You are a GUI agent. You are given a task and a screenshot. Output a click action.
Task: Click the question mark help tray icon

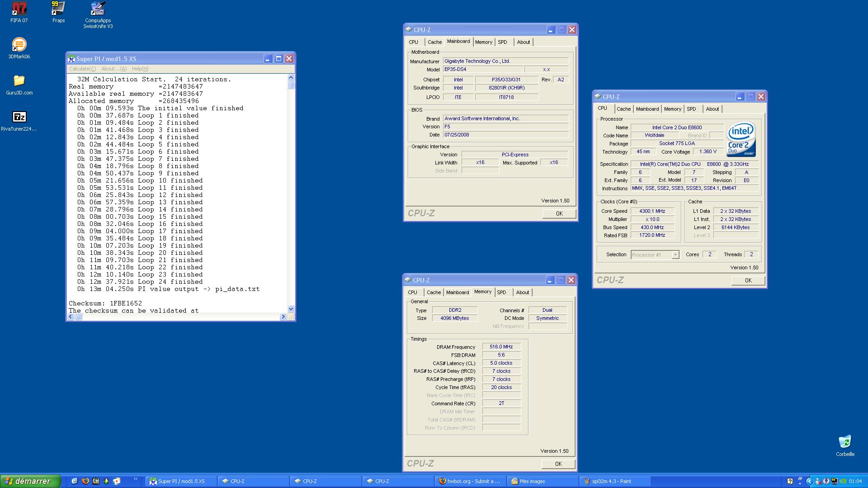[x=790, y=481]
